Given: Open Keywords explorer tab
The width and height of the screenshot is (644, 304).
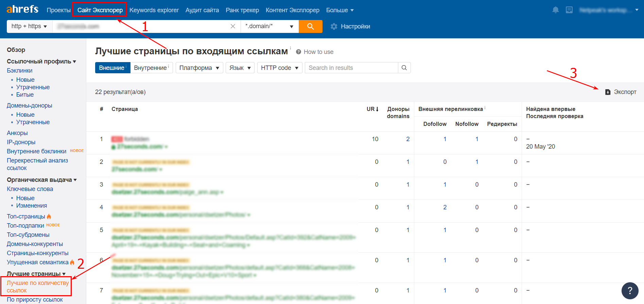Looking at the screenshot, I should pyautogui.click(x=154, y=10).
